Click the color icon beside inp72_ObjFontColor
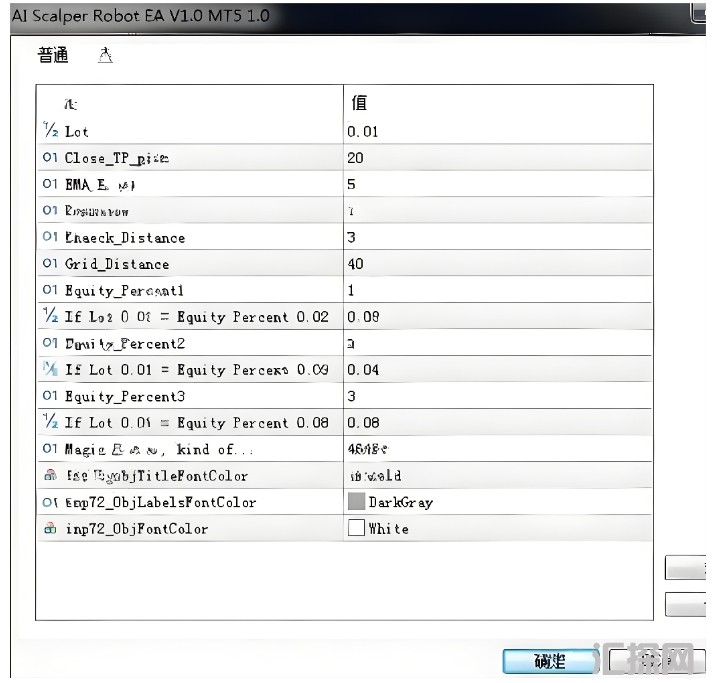Viewport: 714px width, 683px height. coord(50,528)
